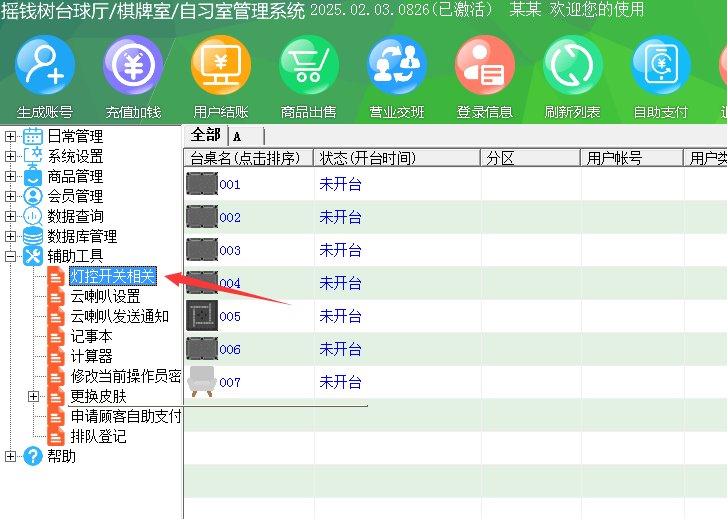Screen dimensions: 727x519
Task: Expand the 帮助 tree node
Action: pos(10,456)
